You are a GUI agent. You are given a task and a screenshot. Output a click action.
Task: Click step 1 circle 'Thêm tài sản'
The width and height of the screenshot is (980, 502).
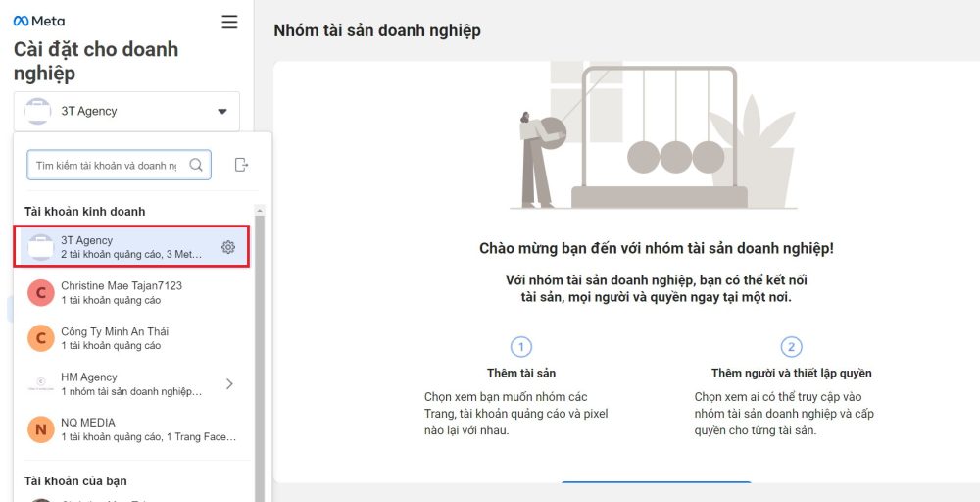(x=521, y=346)
